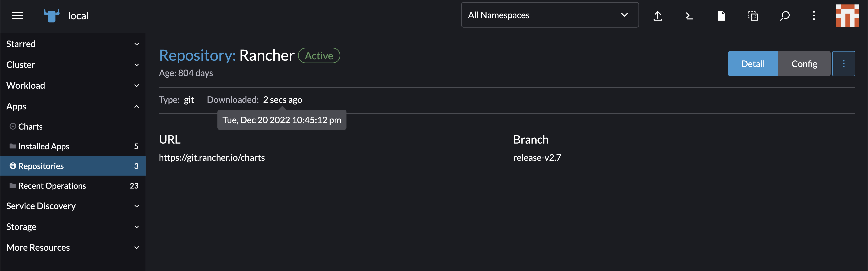Open the kebab menu next to Config button
Screen dimensions: 868x271
843,63
